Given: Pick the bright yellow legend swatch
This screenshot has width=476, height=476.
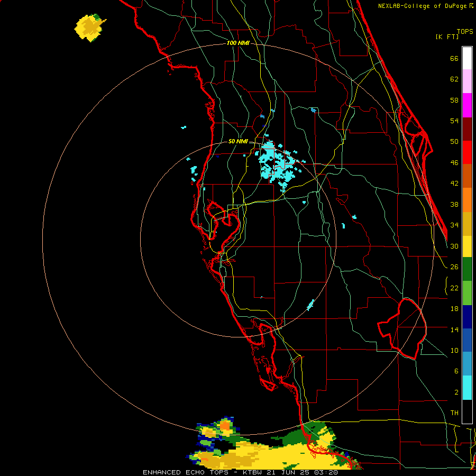Looking at the screenshot, I should (467, 246).
